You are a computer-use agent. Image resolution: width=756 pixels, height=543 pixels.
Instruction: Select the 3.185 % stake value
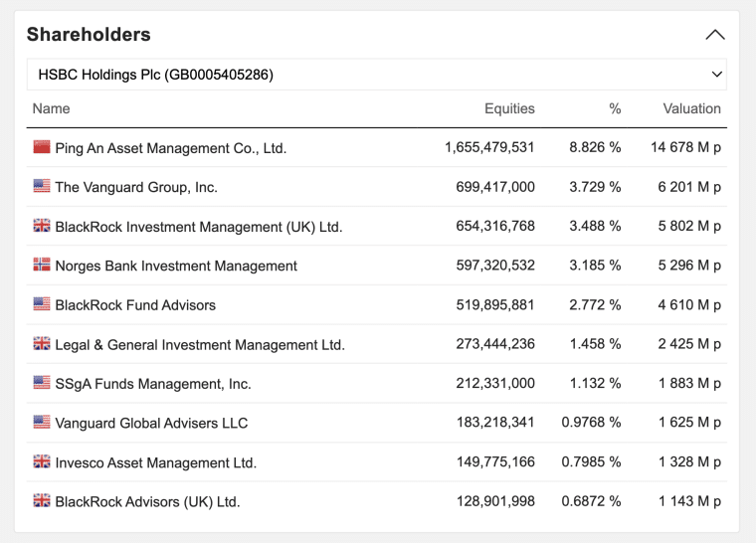coord(595,266)
